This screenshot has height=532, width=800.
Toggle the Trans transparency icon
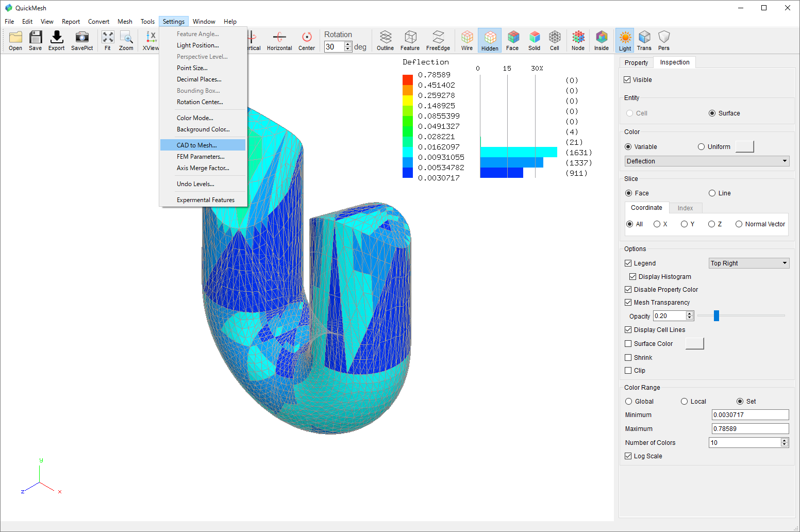point(644,40)
